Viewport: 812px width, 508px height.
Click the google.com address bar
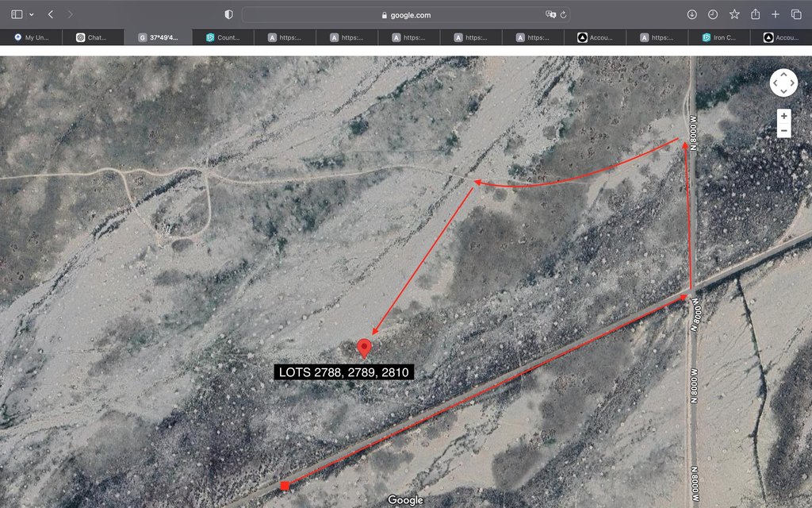coord(406,14)
